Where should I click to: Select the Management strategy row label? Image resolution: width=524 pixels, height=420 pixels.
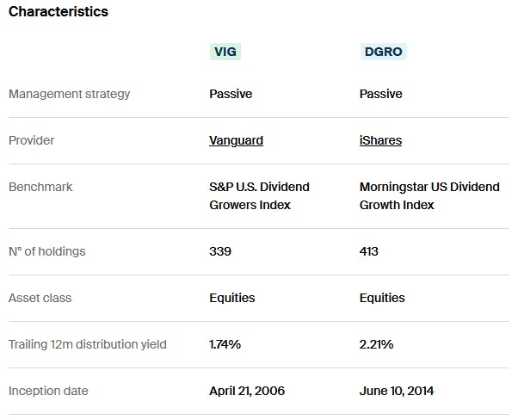coord(70,94)
